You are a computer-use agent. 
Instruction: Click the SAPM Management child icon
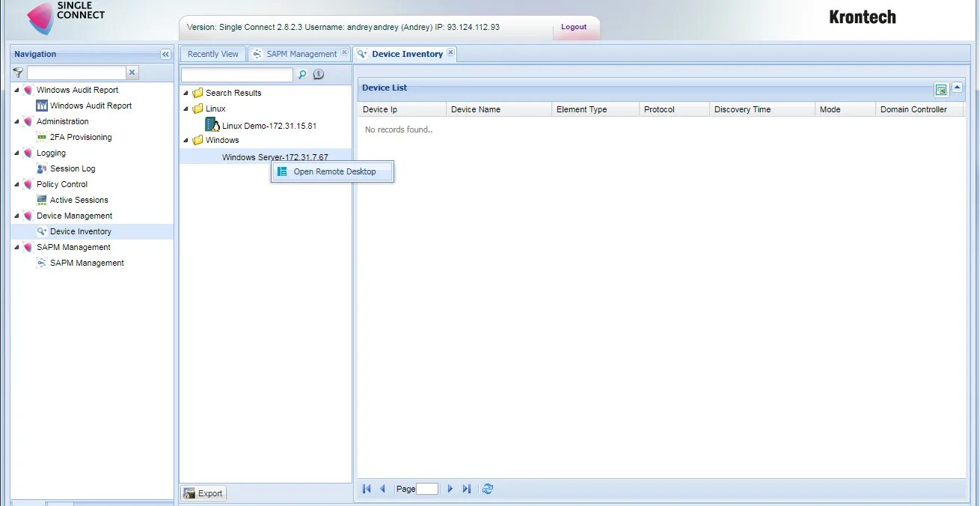tap(42, 263)
